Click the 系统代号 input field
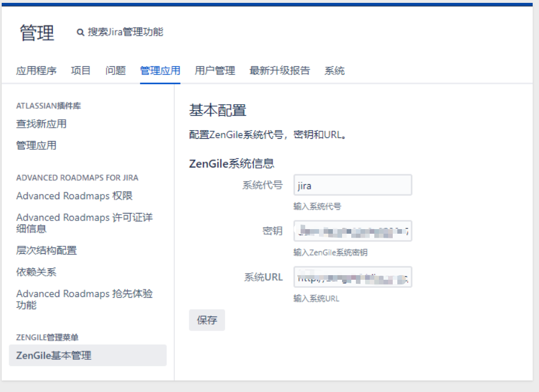Image resolution: width=539 pixels, height=392 pixels. 352,185
